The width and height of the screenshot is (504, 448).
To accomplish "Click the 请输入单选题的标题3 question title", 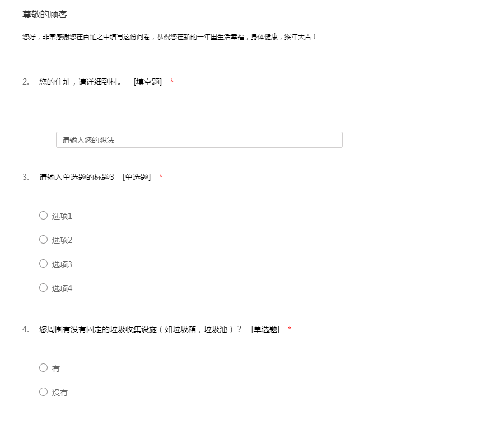I will click(77, 177).
